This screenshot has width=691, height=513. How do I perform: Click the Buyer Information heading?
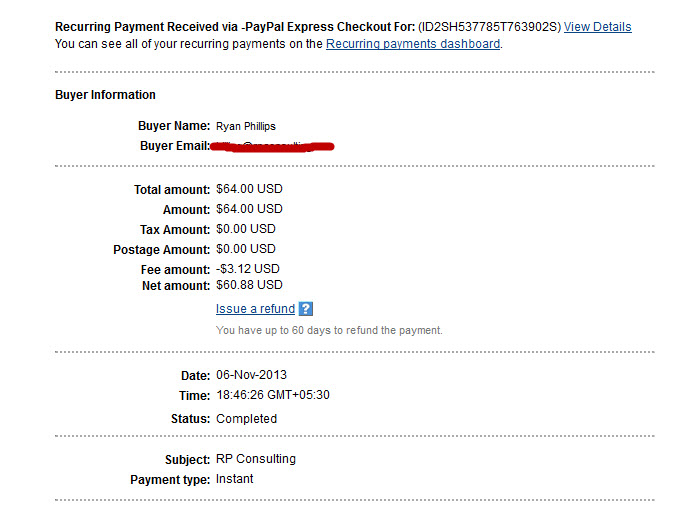tap(105, 95)
